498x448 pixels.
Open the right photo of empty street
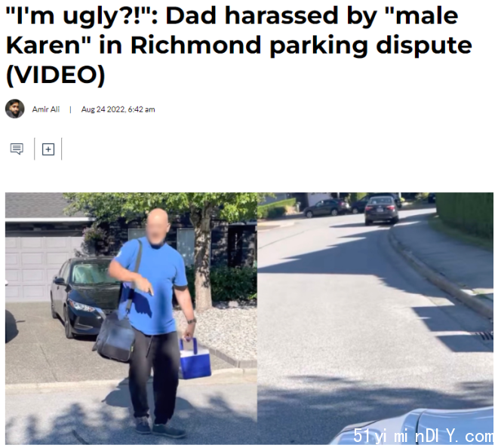tap(375, 318)
